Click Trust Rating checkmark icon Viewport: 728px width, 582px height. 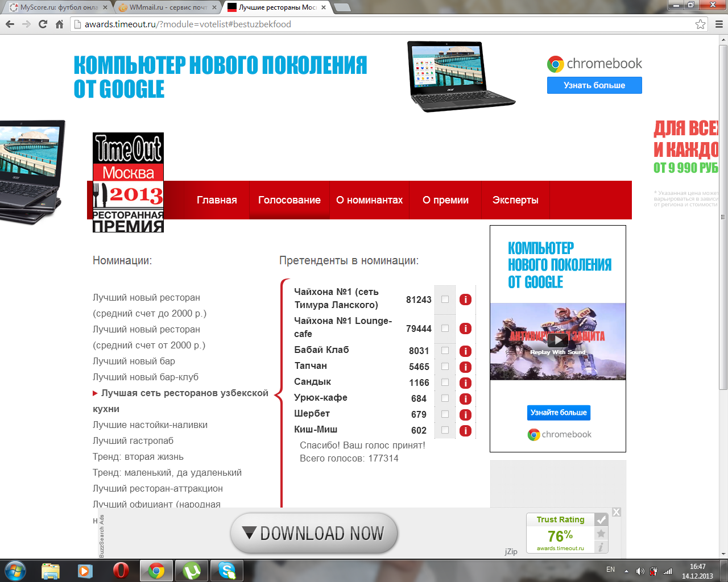coord(601,519)
